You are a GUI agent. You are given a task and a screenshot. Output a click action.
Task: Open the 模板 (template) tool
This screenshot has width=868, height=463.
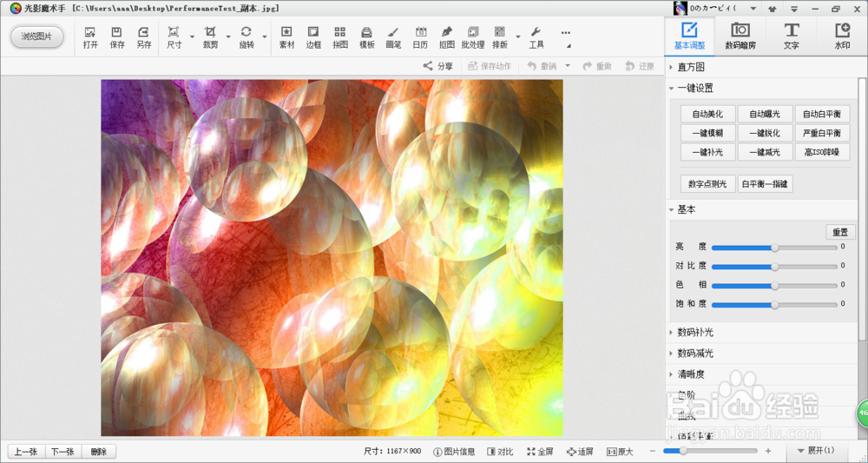(x=366, y=37)
